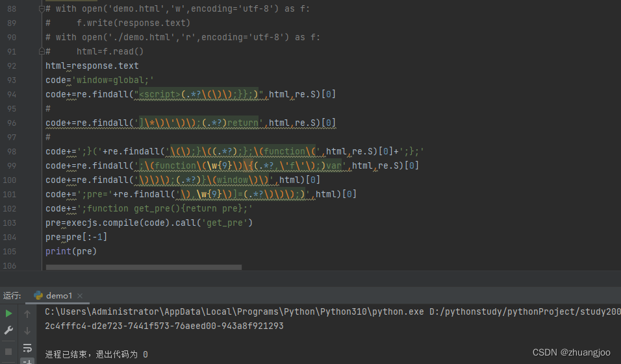Viewport: 621px width, 364px height.
Task: Close the demo1 run tab
Action: 80,296
